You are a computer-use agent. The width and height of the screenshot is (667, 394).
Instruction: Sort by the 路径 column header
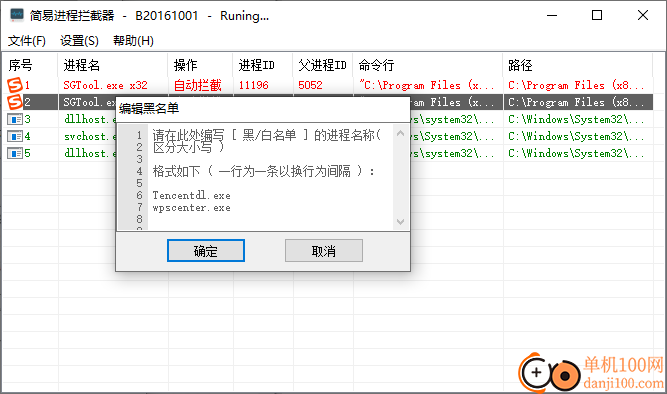tap(578, 65)
